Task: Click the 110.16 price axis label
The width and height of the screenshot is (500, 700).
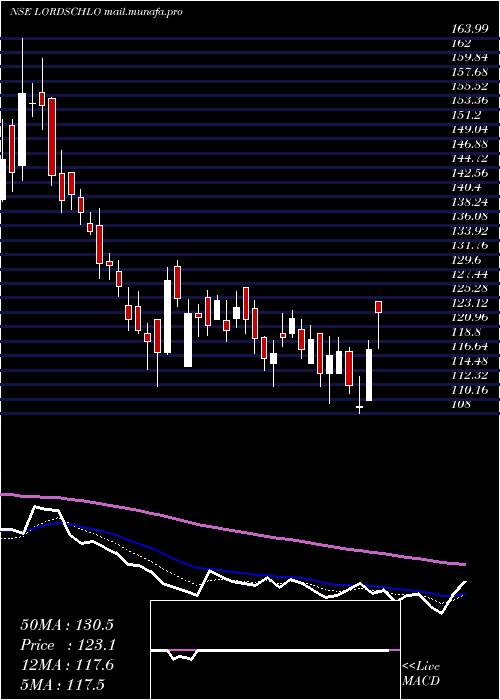Action: [x=471, y=390]
